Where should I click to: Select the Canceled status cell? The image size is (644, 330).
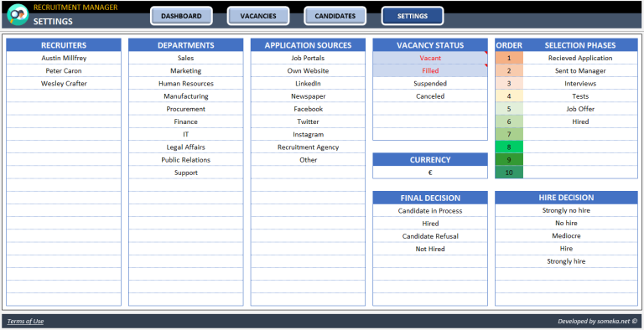pyautogui.click(x=430, y=96)
